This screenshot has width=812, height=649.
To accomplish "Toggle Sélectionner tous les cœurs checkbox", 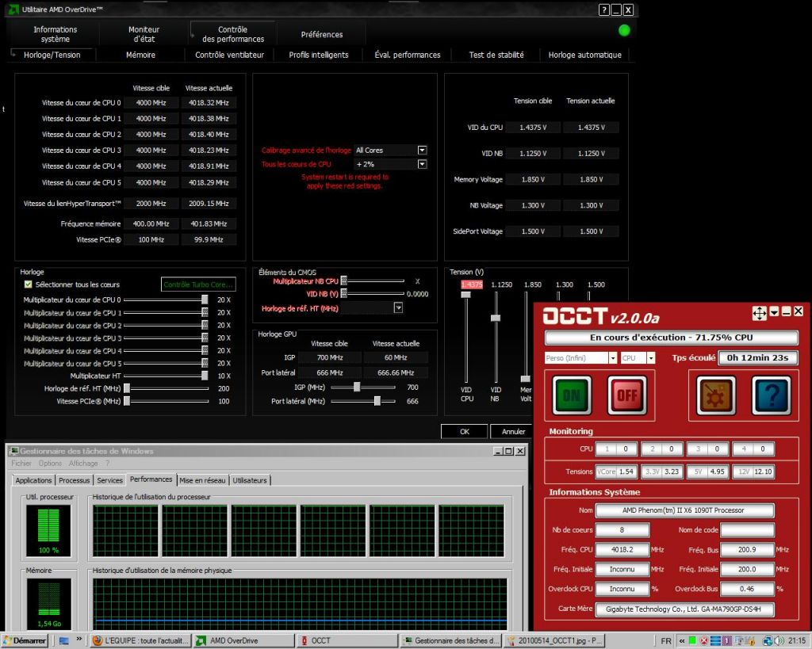I will 28,284.
